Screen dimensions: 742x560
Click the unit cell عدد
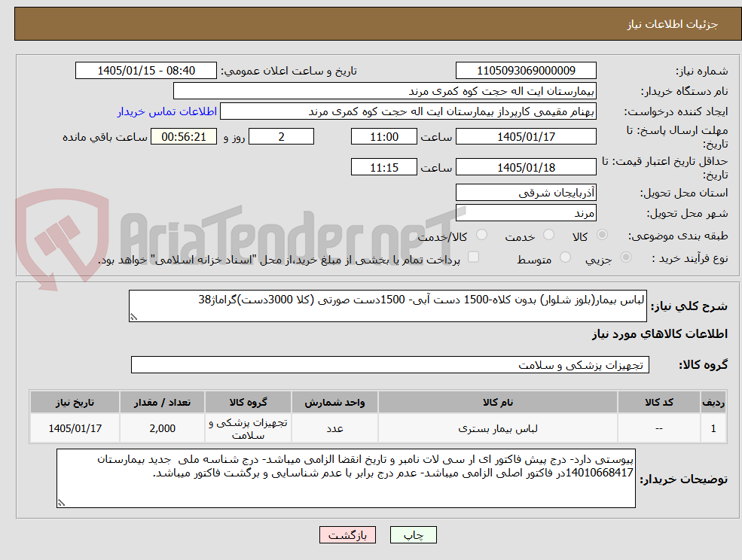point(334,428)
